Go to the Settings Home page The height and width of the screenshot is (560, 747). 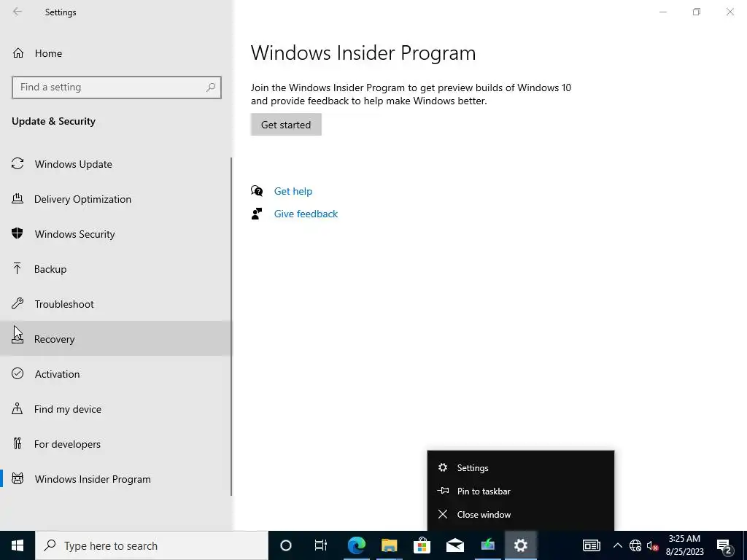click(x=116, y=52)
